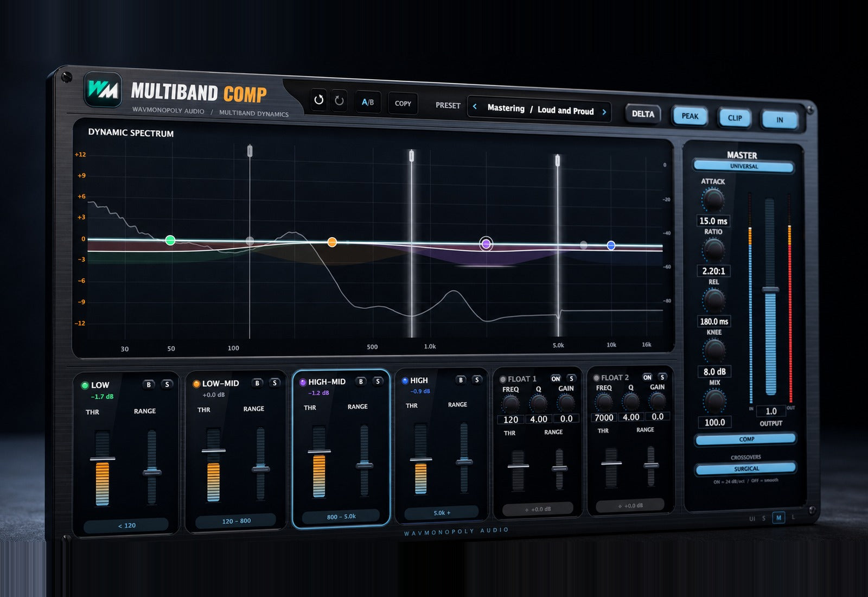
Task: Go to the next preset with right chevron
Action: [x=604, y=112]
